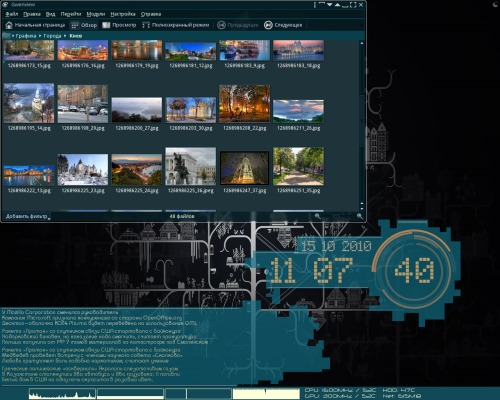The width and height of the screenshot is (500, 400).
Task: Select misty thumbnail 1268986200_27.jpg
Action: (x=137, y=110)
